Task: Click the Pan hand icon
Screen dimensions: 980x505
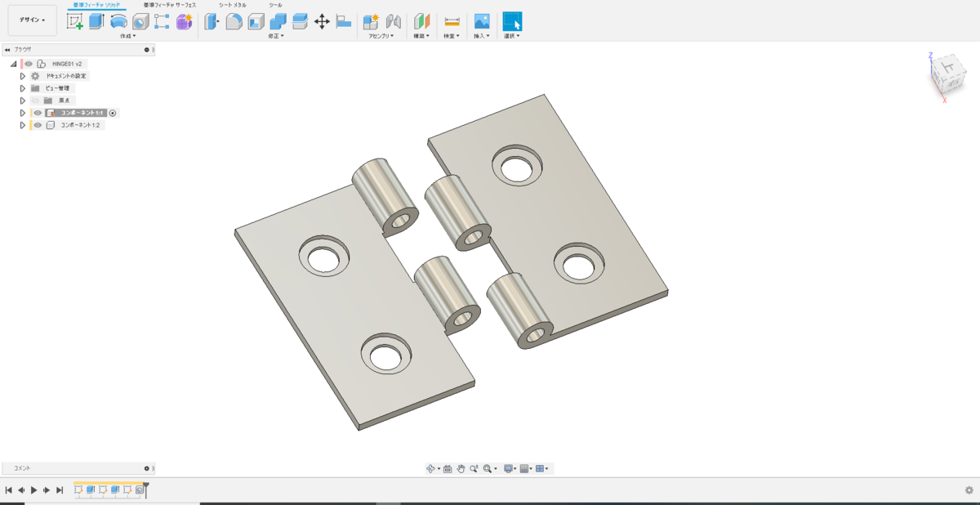Action: coord(461,468)
